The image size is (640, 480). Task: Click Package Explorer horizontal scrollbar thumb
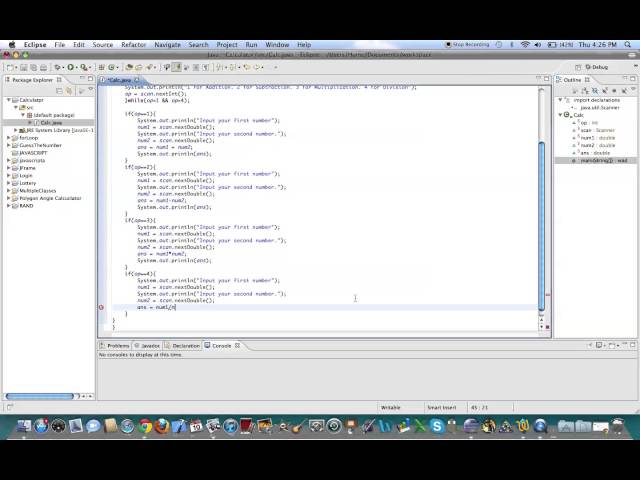click(40, 396)
